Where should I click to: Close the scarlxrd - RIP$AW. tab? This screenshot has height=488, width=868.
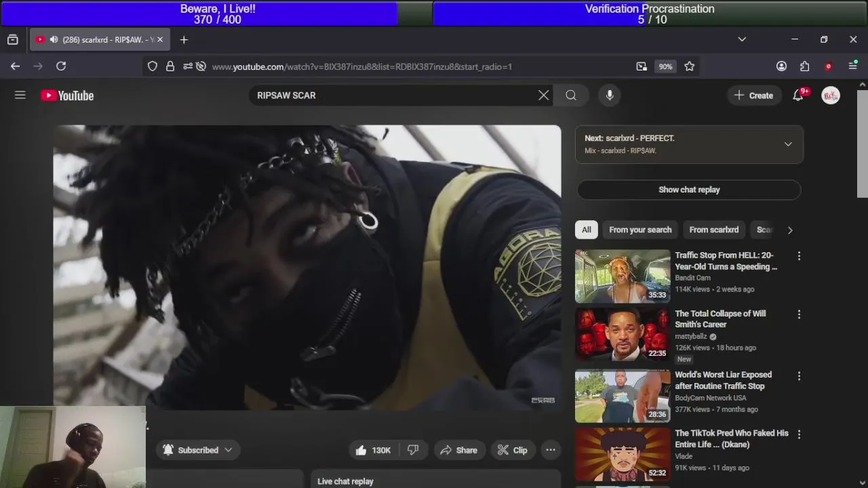tap(160, 40)
